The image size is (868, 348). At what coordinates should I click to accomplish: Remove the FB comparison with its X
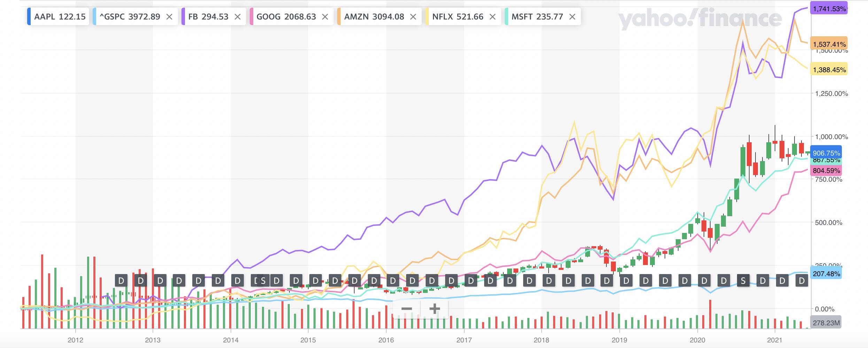pyautogui.click(x=238, y=17)
